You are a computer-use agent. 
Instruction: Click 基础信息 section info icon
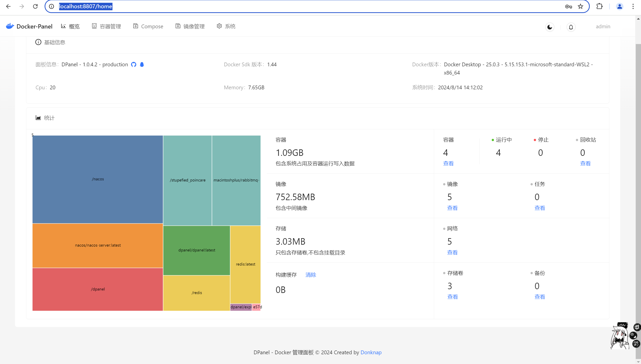[x=38, y=42]
